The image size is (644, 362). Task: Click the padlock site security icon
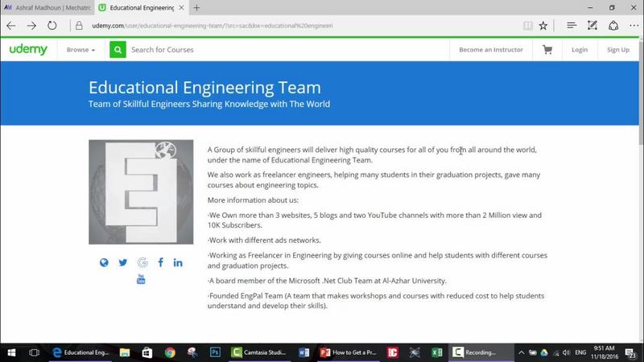(x=79, y=26)
